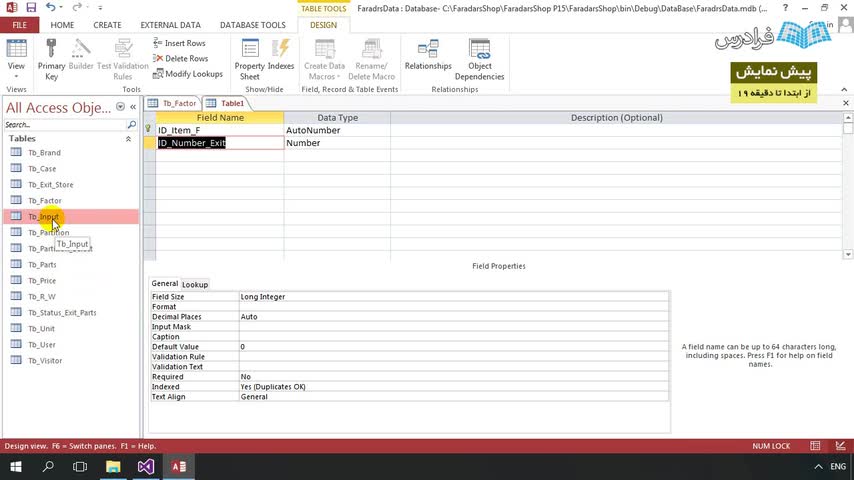The height and width of the screenshot is (480, 854).
Task: Click the Undo arrow icon
Action: 51,7
